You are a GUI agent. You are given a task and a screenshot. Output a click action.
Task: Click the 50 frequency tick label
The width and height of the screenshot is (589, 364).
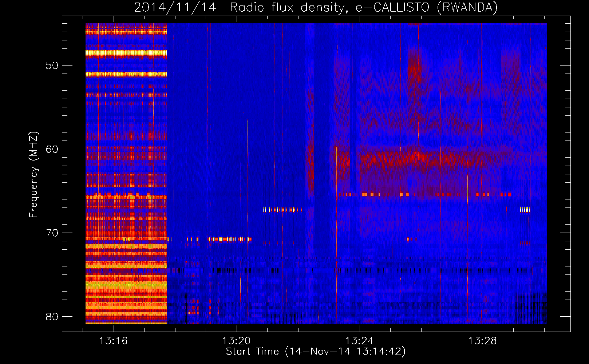[52, 66]
